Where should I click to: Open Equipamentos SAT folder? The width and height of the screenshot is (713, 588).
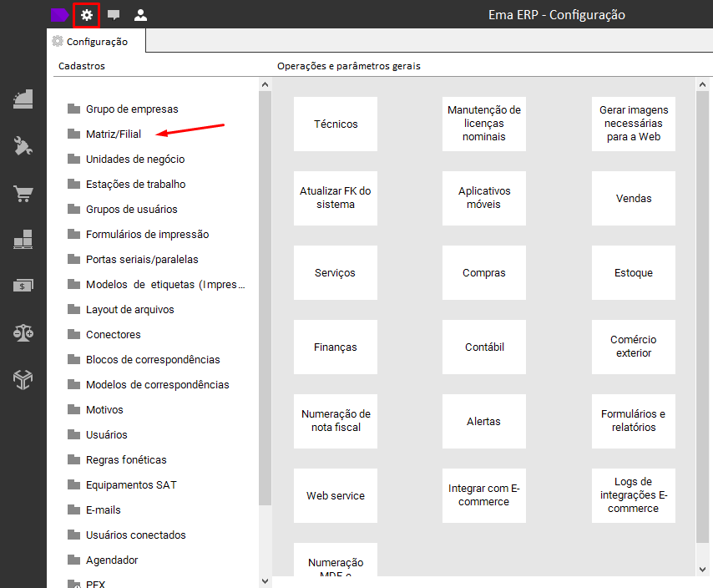[x=122, y=484]
